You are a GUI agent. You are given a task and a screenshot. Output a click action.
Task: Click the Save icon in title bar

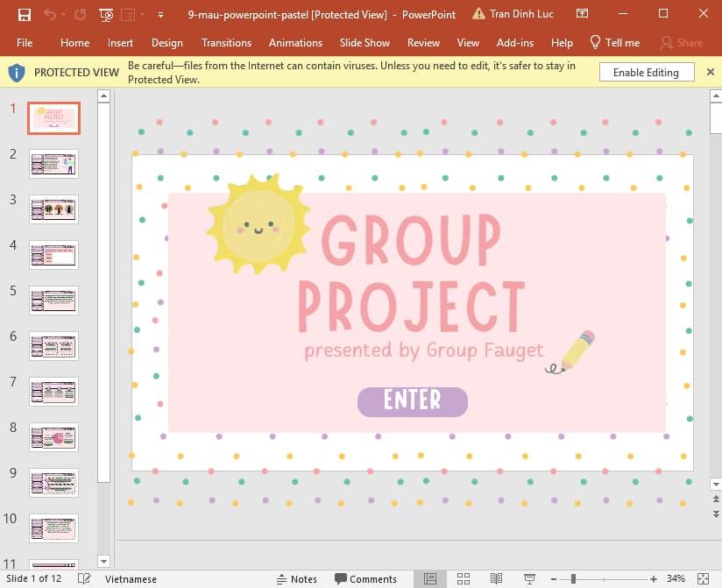24,14
